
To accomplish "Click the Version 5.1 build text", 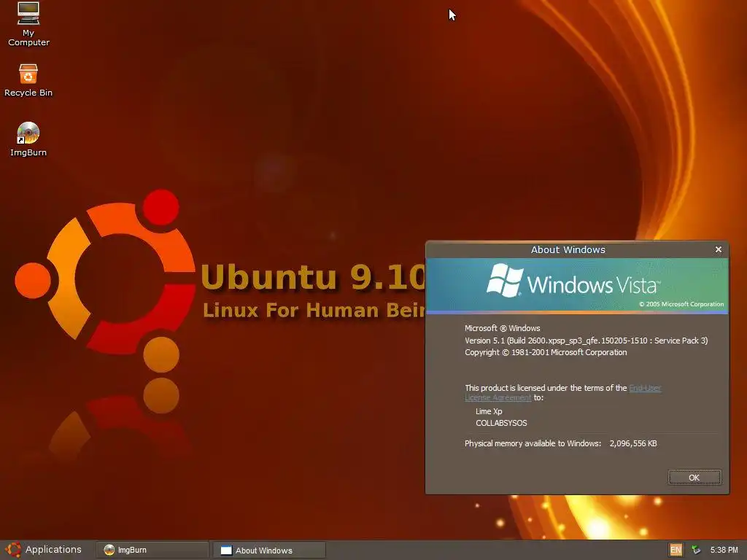I will pos(587,341).
